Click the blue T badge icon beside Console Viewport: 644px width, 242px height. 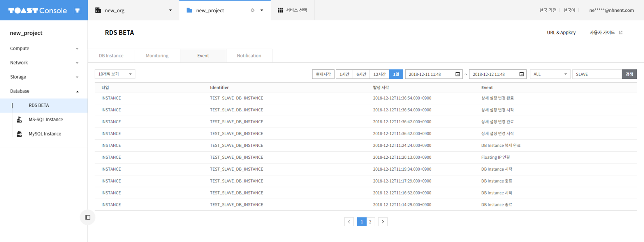coord(77,10)
